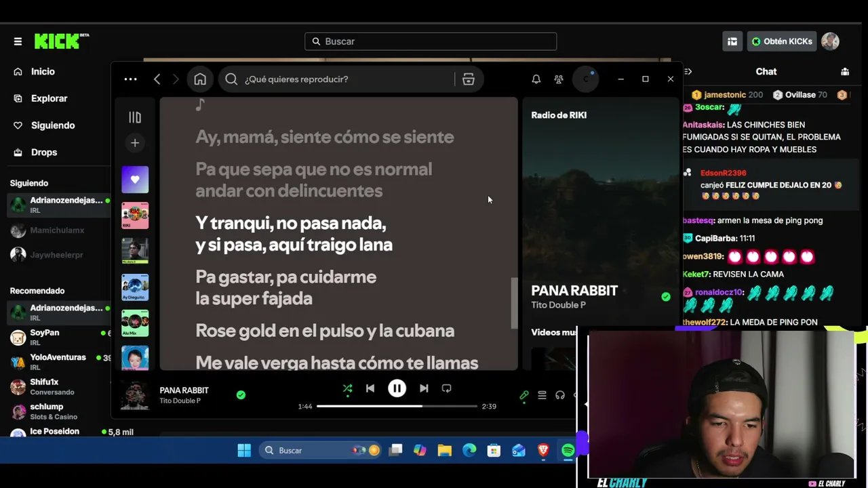This screenshot has height=488, width=868.
Task: Open Outlook from the taskbar
Action: (519, 450)
